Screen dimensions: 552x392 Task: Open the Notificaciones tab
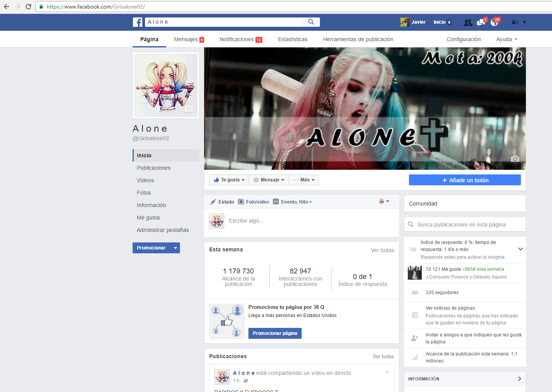pos(241,39)
